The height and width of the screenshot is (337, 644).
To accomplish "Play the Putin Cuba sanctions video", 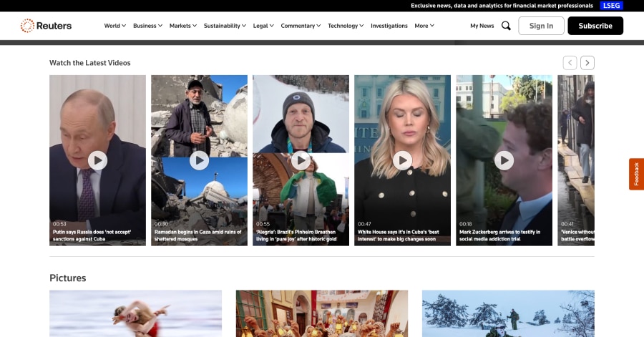I will tap(97, 160).
